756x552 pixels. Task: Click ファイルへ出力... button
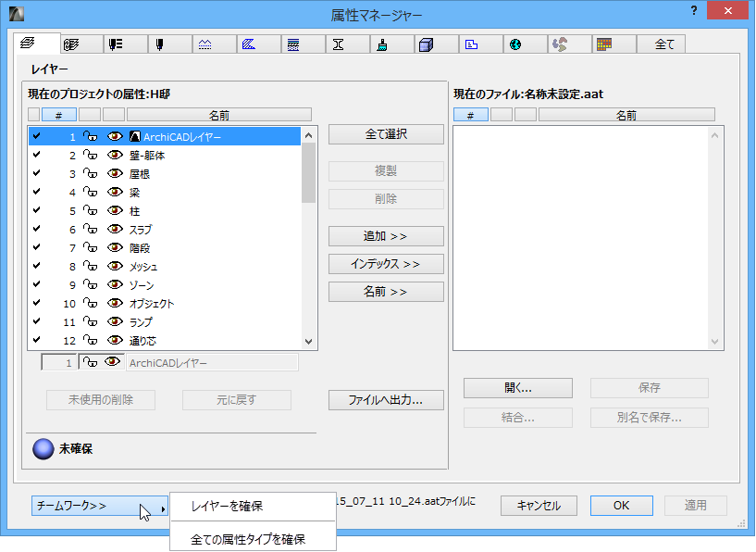pos(386,400)
